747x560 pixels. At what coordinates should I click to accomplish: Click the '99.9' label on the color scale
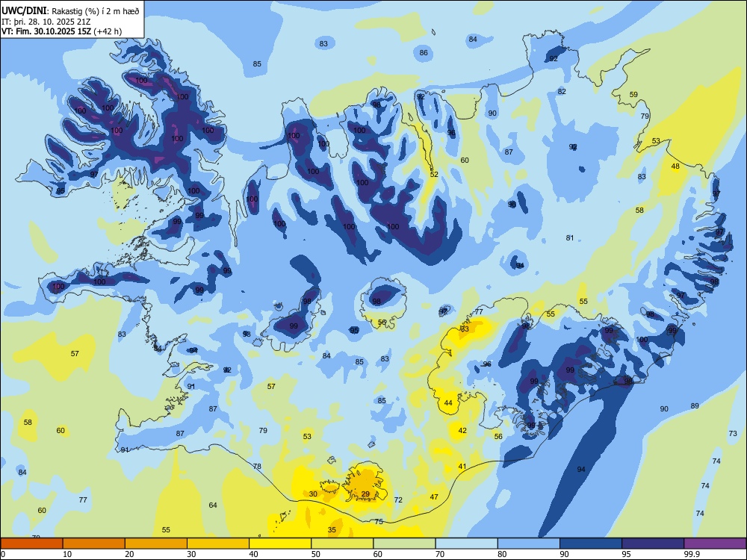(692, 554)
